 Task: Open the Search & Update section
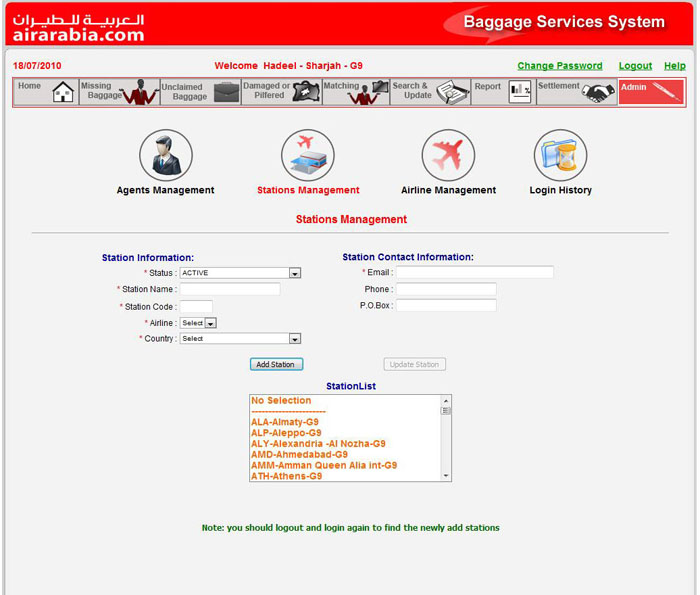(x=430, y=92)
